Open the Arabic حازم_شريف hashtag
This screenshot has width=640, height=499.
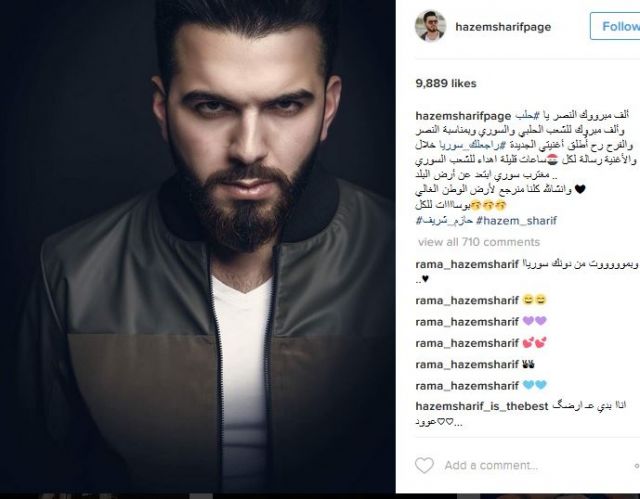coord(444,221)
